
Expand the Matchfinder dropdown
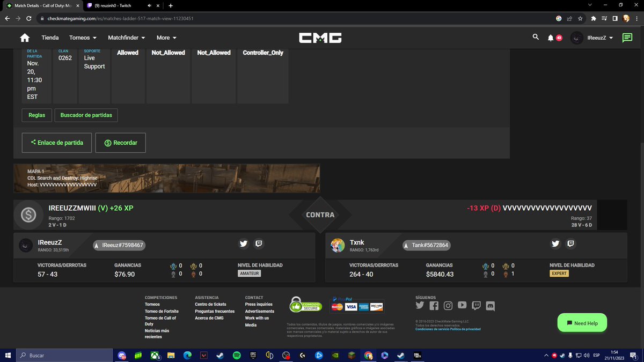(127, 38)
